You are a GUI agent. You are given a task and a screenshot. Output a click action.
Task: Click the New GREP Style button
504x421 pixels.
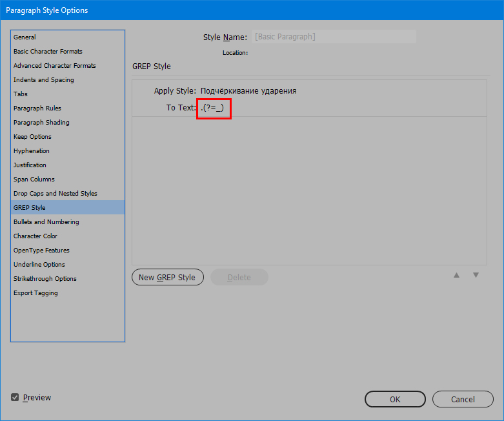pyautogui.click(x=168, y=277)
